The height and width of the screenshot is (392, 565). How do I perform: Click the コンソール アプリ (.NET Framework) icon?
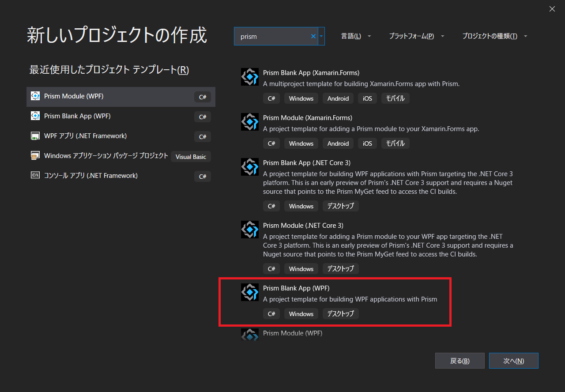point(35,176)
